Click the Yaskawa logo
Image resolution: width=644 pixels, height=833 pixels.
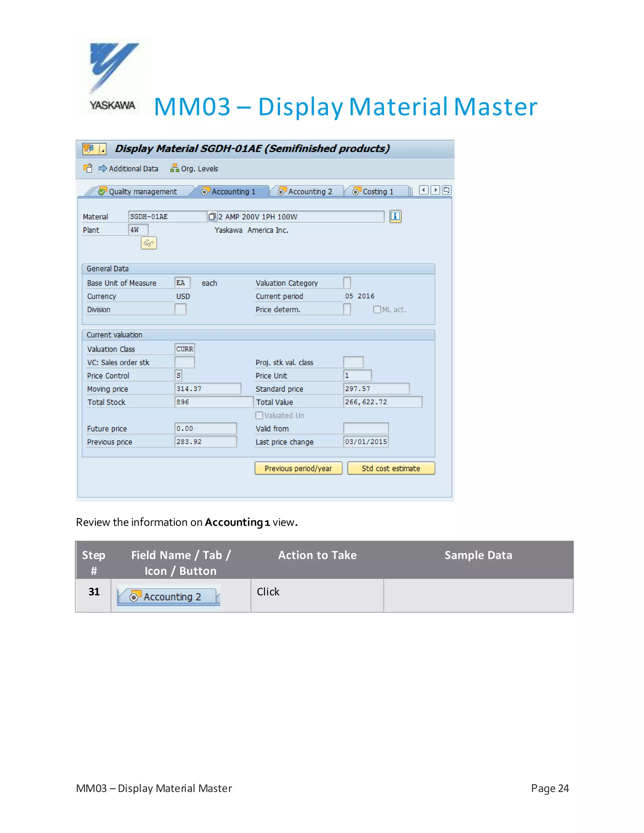113,76
